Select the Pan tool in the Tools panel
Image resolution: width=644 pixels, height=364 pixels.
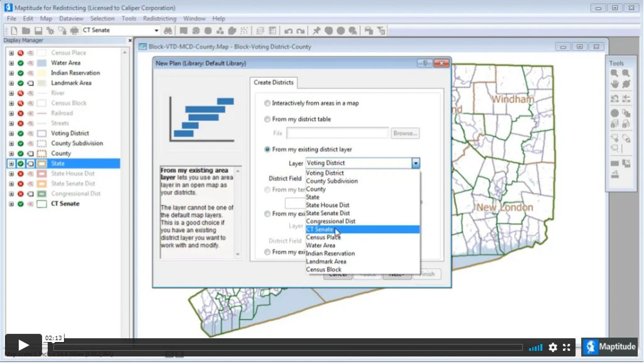[615, 84]
